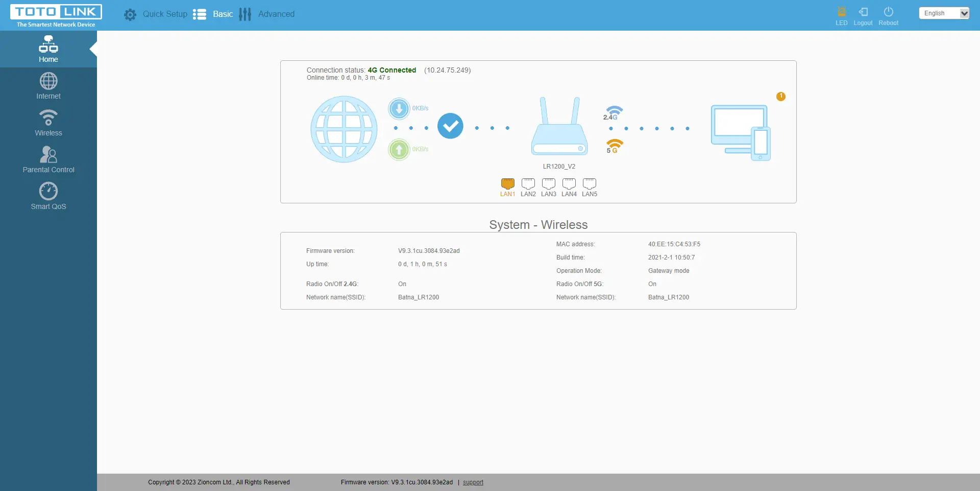Switch to the Advanced tab
The height and width of the screenshot is (491, 980).
point(267,14)
